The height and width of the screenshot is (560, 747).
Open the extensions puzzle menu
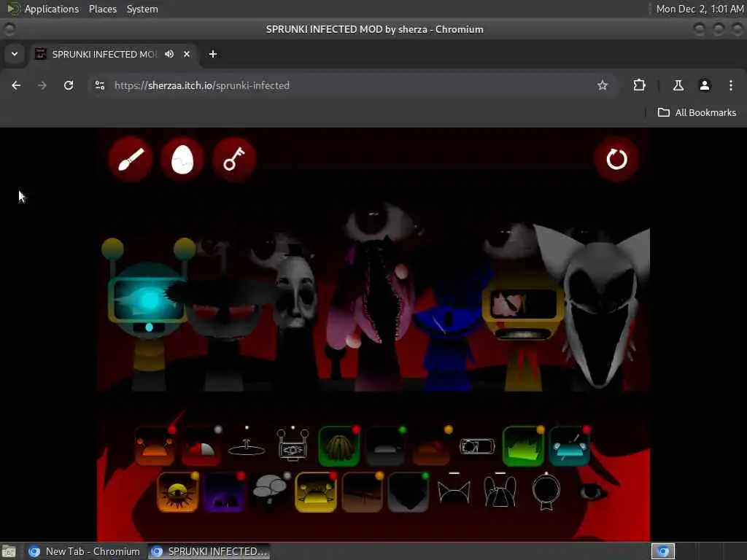pyautogui.click(x=639, y=85)
